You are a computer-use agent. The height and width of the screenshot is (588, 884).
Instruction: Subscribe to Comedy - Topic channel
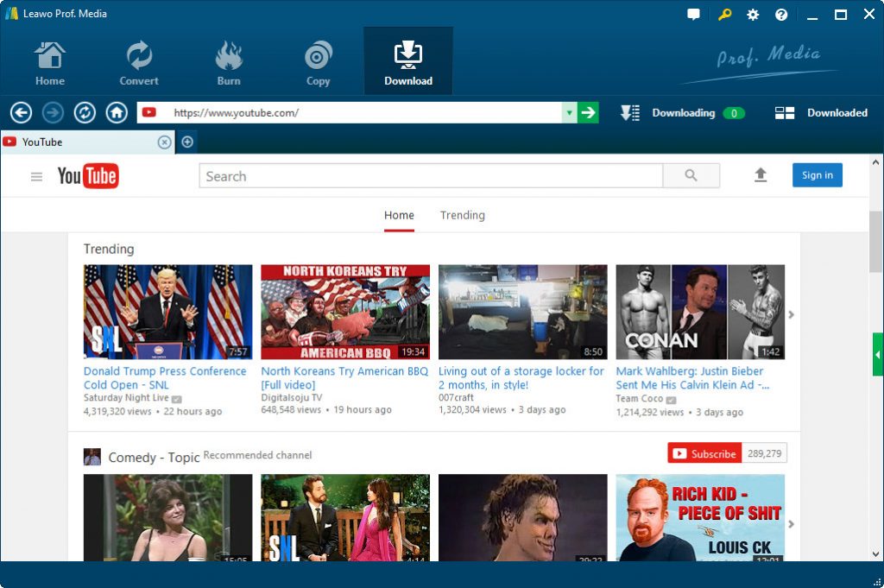tap(704, 453)
